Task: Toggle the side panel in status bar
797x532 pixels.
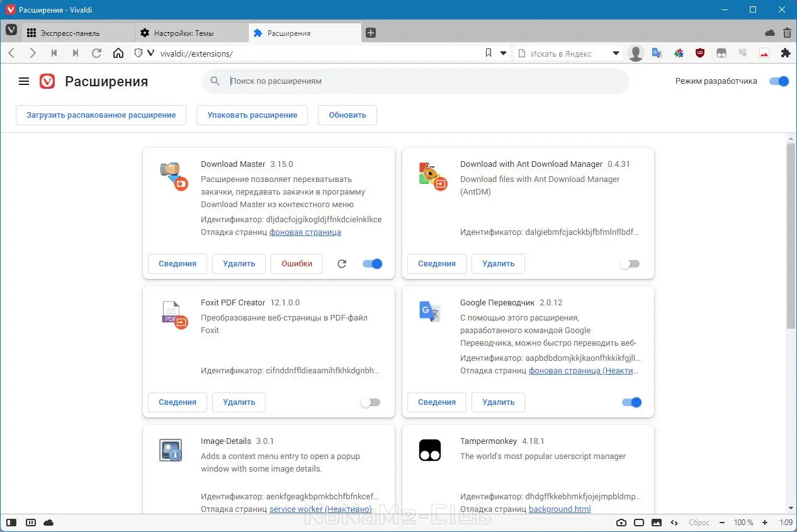Action: 11,523
